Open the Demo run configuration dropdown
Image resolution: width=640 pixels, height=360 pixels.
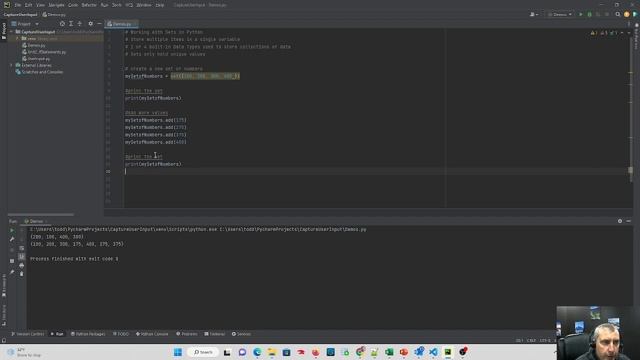pos(560,14)
